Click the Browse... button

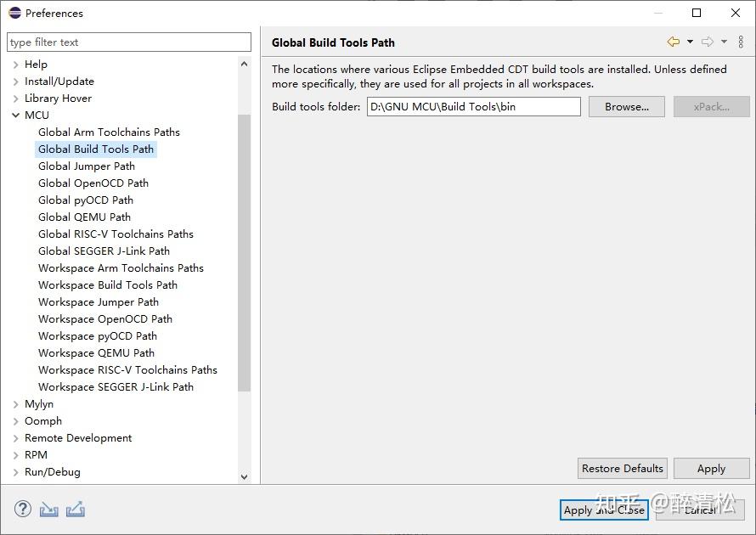pos(627,107)
